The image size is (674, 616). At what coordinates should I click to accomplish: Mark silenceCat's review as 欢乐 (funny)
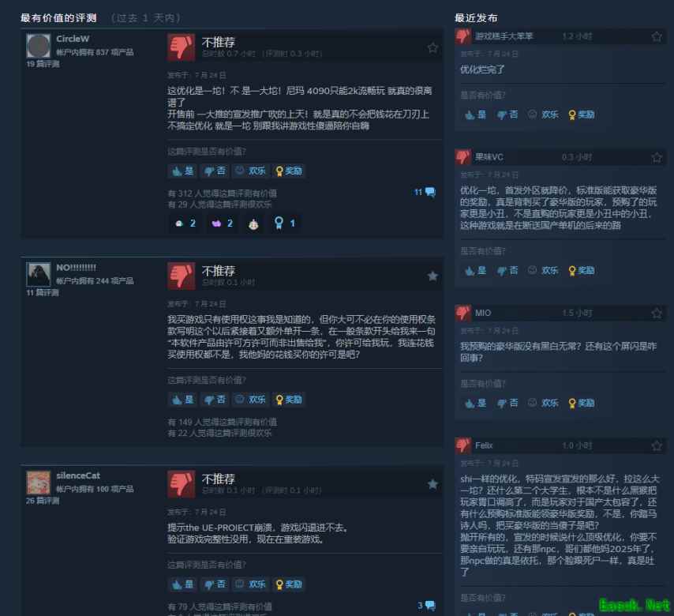(x=251, y=584)
